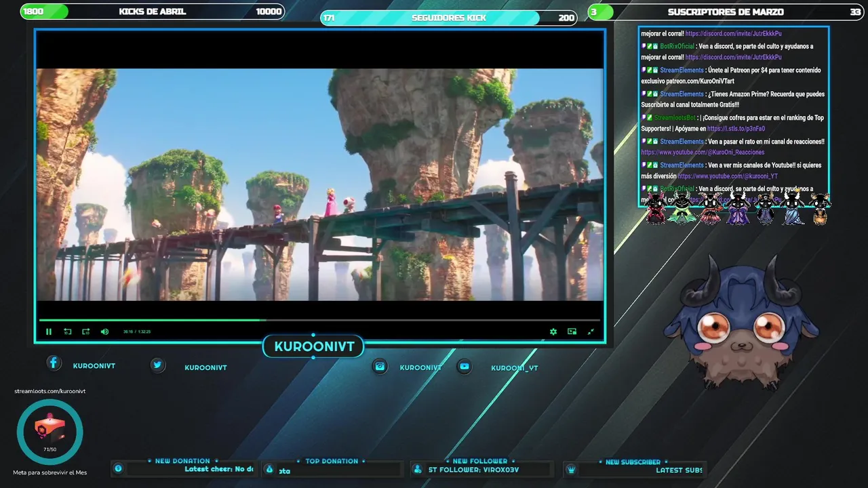
Task: Open the video player settings gear
Action: click(x=553, y=331)
